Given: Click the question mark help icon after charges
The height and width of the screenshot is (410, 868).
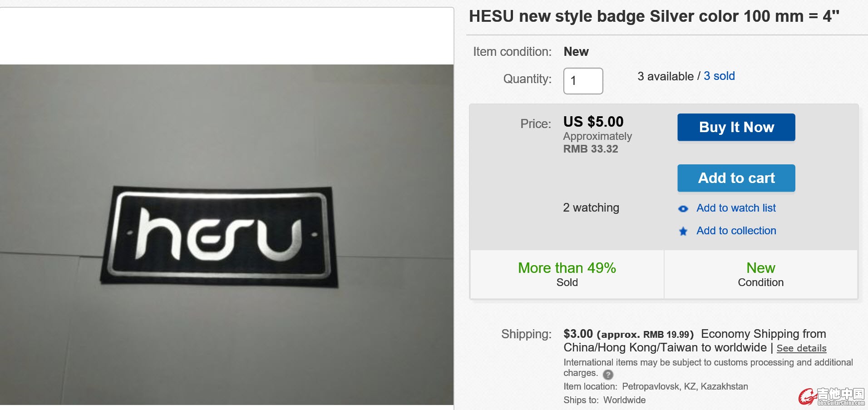Looking at the screenshot, I should [x=608, y=375].
